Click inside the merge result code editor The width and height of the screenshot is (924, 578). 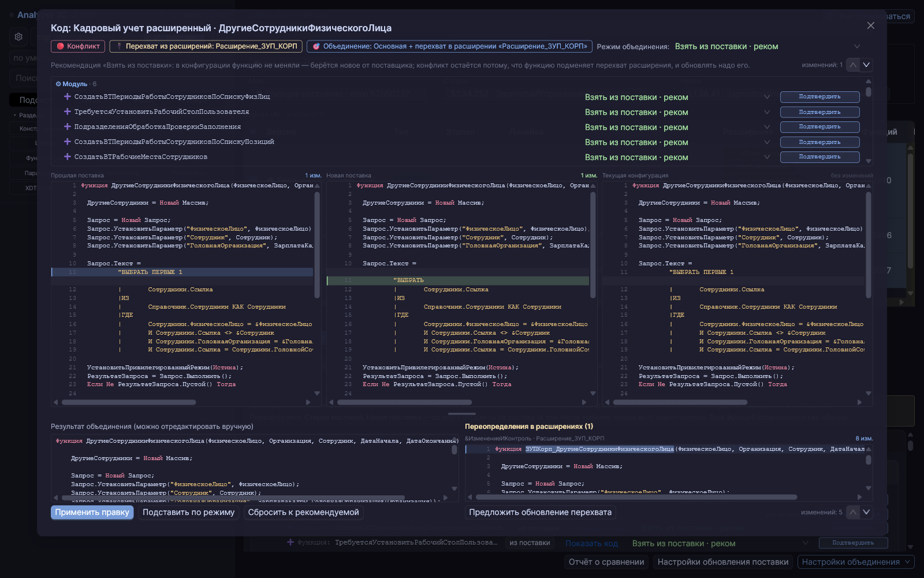click(x=254, y=467)
